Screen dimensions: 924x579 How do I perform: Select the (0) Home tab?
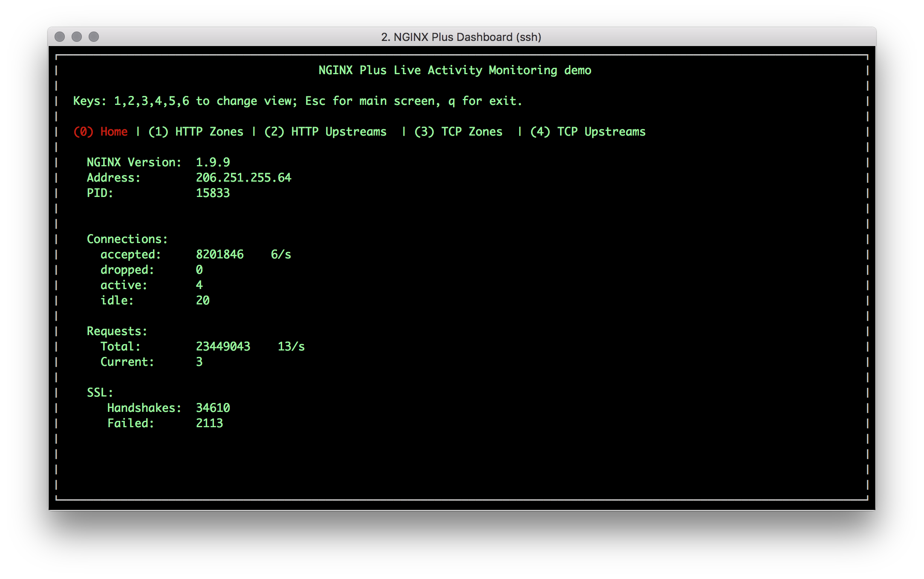(x=101, y=132)
